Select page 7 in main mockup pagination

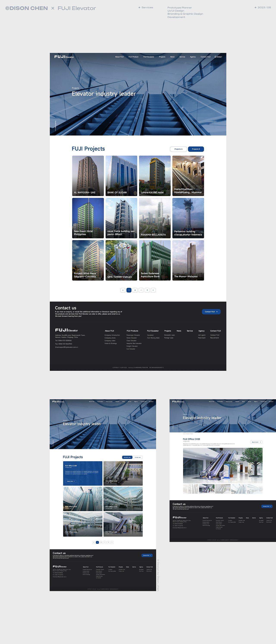147,290
